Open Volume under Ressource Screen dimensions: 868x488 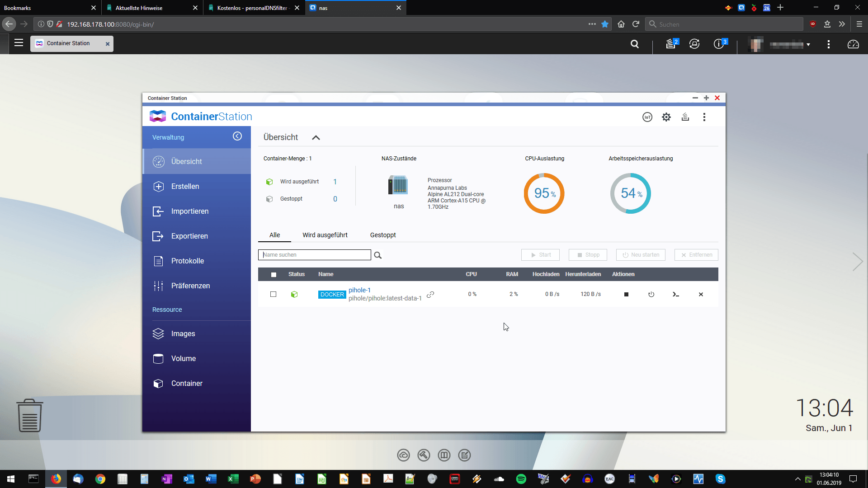click(197, 358)
